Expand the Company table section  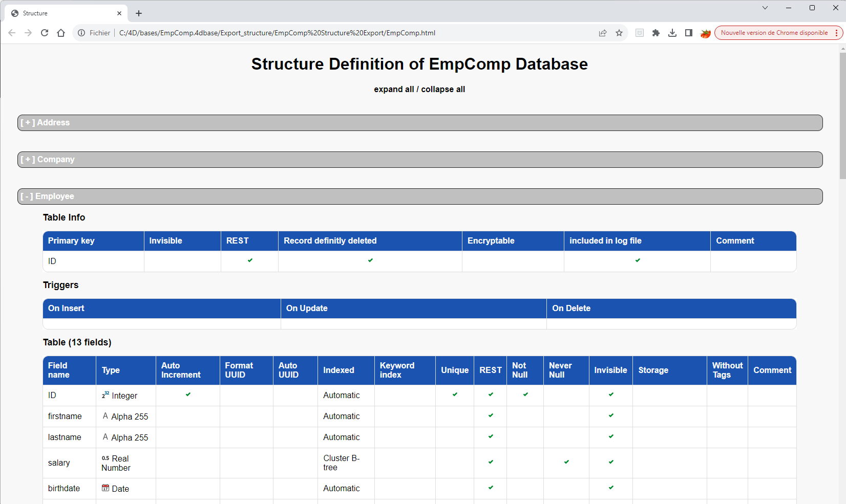point(48,160)
